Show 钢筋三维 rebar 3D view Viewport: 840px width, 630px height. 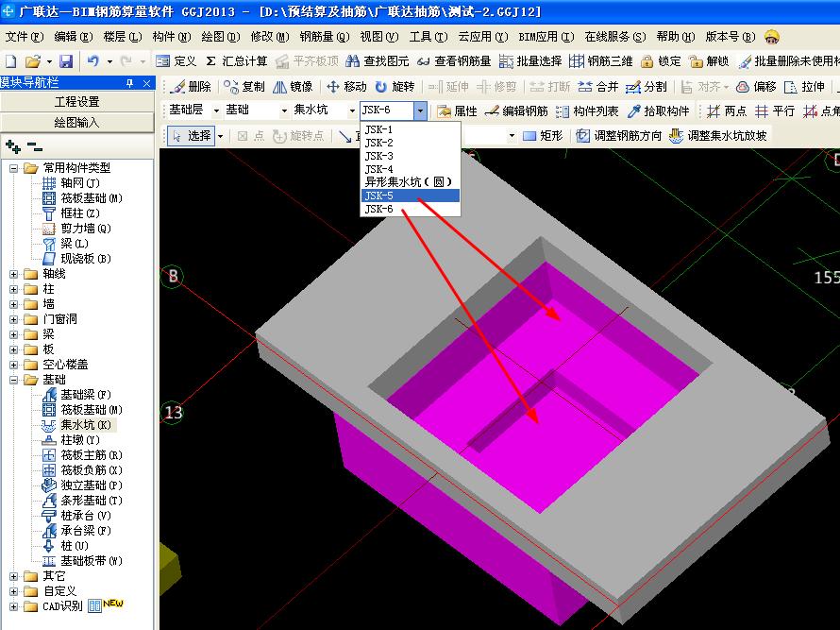600,61
